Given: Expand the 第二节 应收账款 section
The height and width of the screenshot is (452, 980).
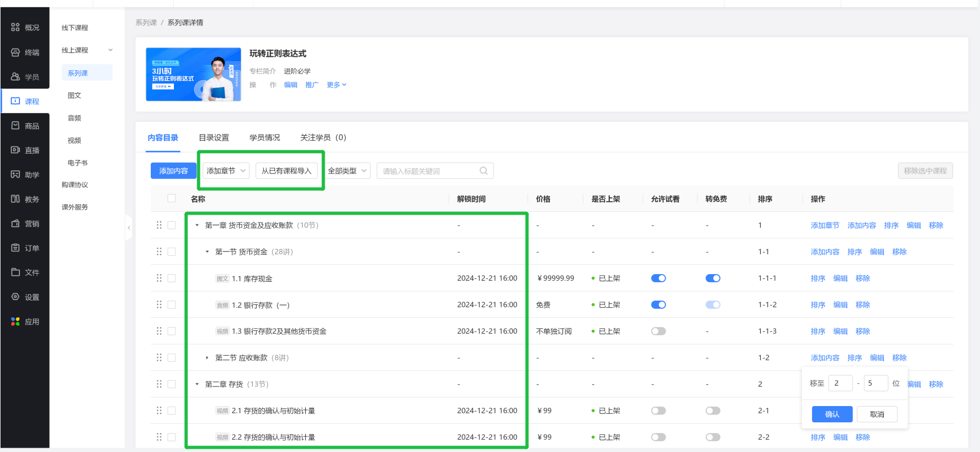Looking at the screenshot, I should tap(207, 358).
